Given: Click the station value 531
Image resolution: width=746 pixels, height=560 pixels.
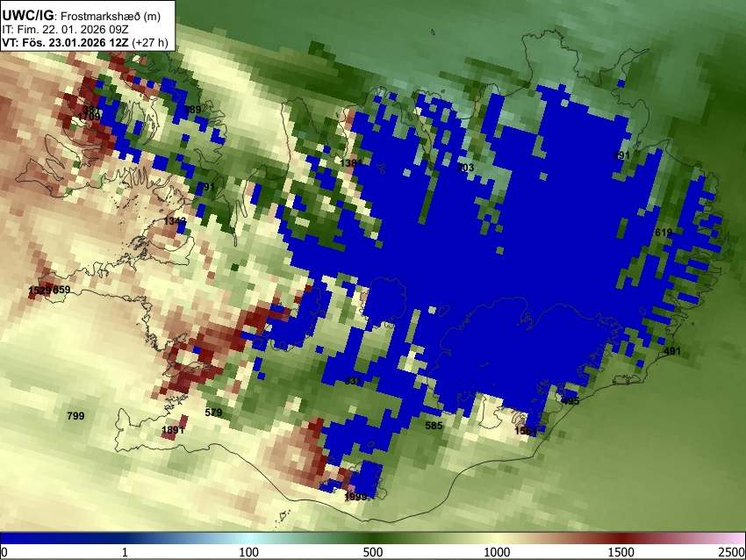Looking at the screenshot, I should coord(353,381).
